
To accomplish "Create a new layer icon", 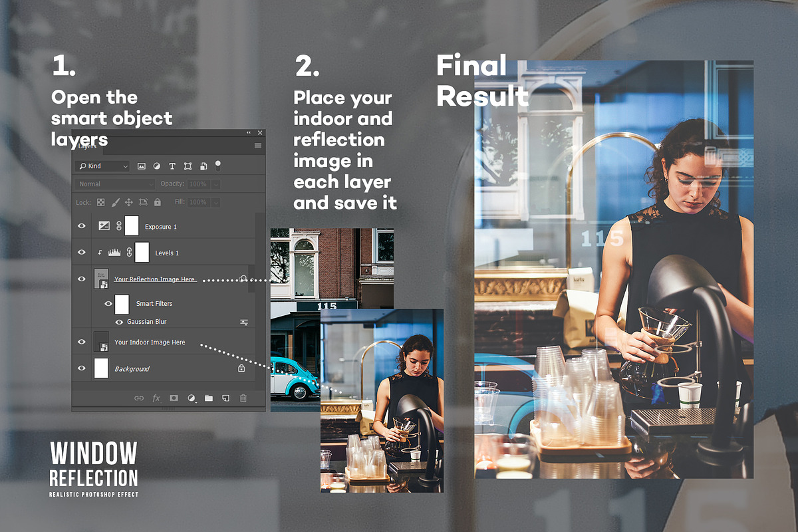I will (x=225, y=398).
